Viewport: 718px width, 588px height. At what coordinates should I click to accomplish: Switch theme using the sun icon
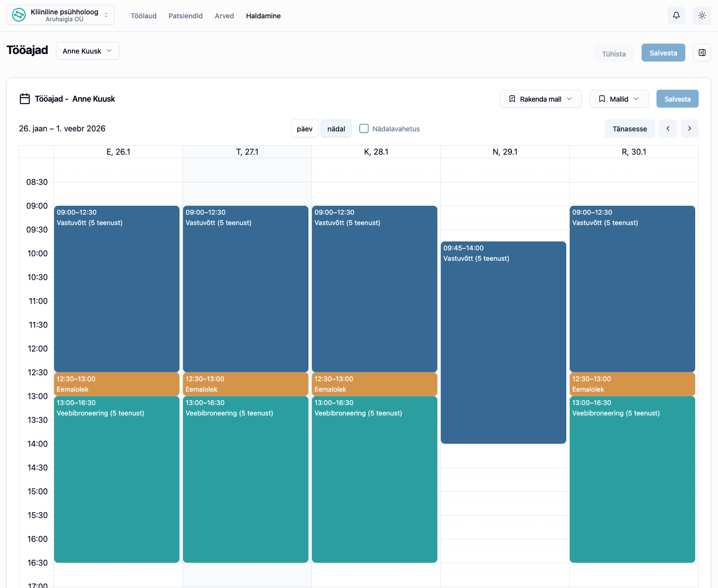coord(702,15)
